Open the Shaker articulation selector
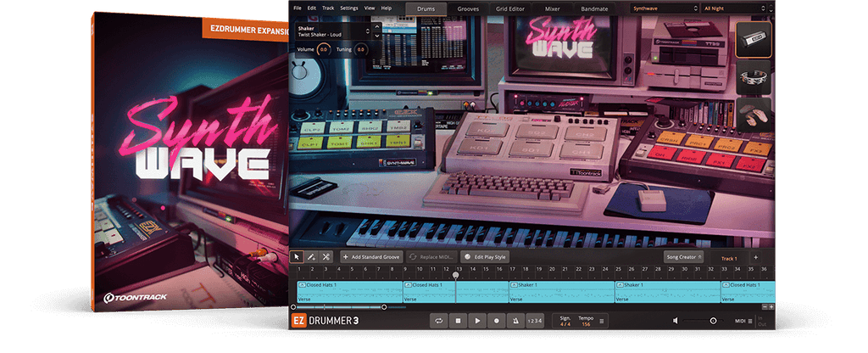 point(333,31)
